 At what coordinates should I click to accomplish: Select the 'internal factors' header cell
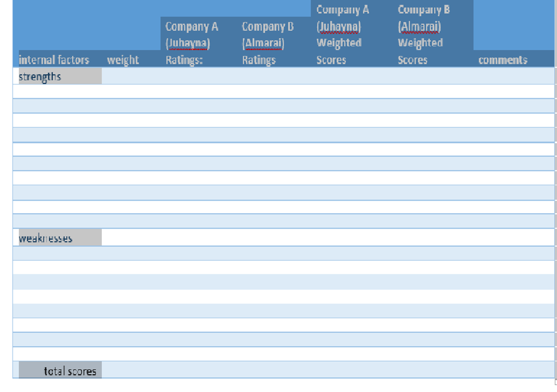click(54, 59)
